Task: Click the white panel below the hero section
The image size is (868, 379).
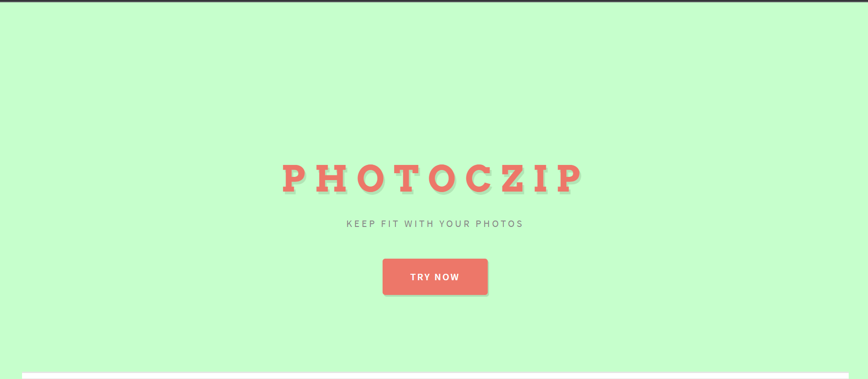Action: (435, 376)
